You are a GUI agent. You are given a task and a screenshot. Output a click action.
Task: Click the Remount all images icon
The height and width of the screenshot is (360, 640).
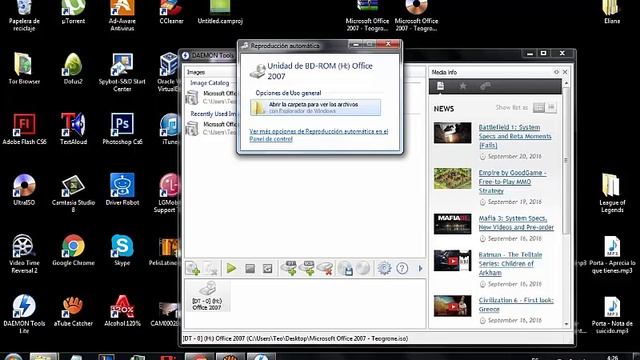(267, 268)
